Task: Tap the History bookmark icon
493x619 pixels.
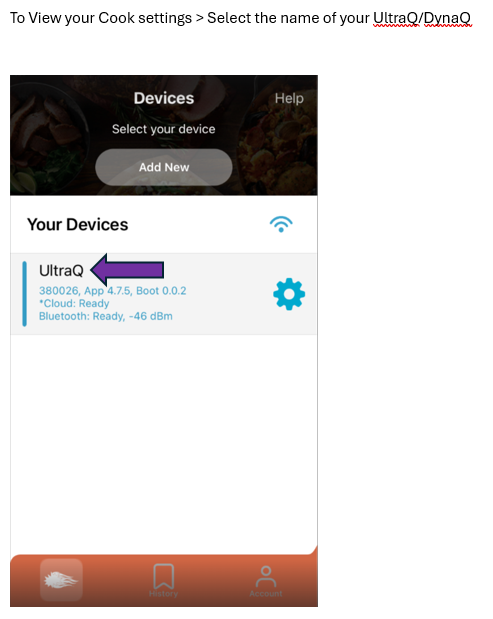Action: click(x=163, y=576)
